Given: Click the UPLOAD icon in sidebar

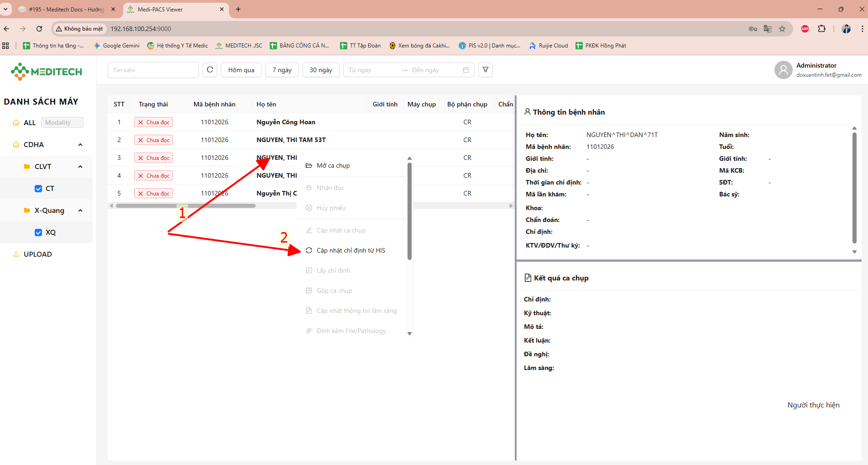Looking at the screenshot, I should pos(16,254).
